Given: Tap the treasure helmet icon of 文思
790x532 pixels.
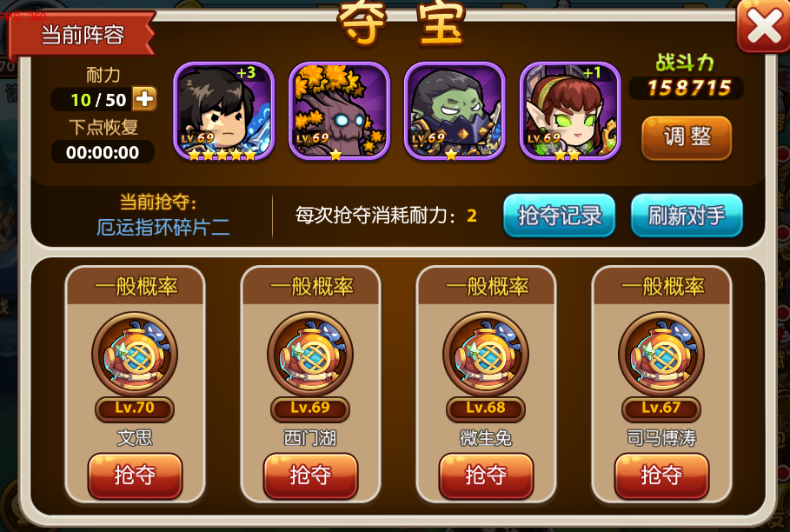Looking at the screenshot, I should 135,355.
